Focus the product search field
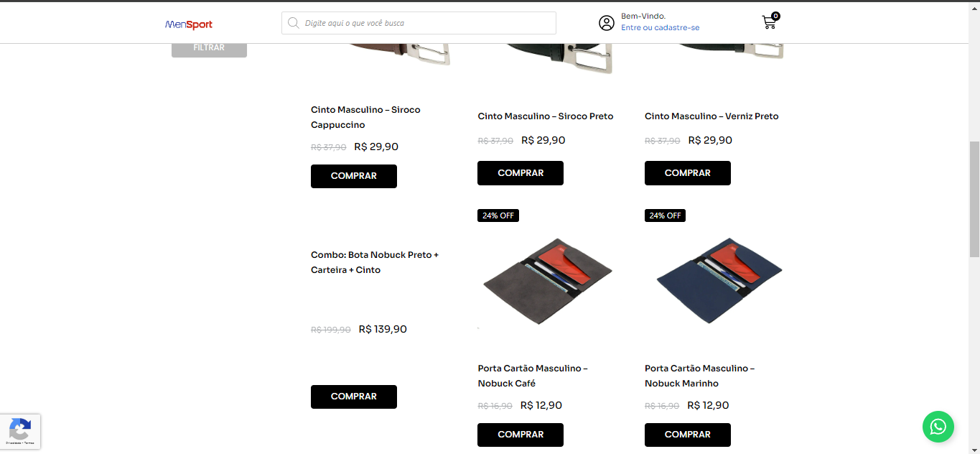Viewport: 980px width, 454px height. click(419, 23)
